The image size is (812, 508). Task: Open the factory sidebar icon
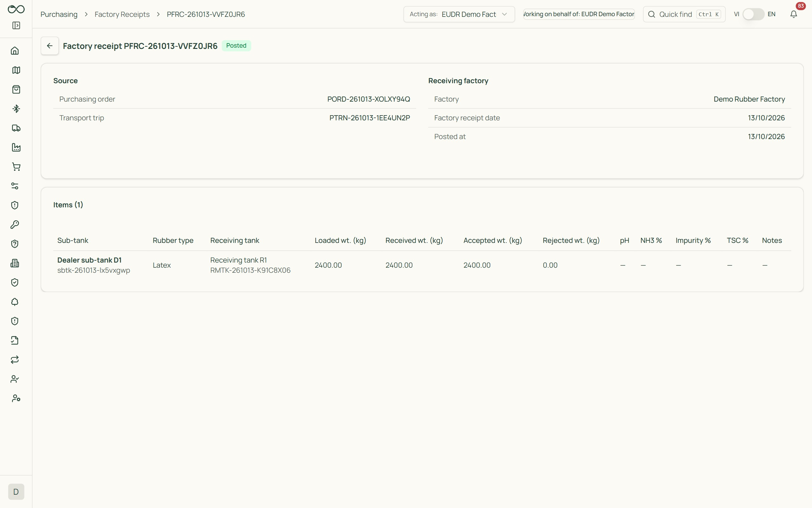[x=16, y=148]
